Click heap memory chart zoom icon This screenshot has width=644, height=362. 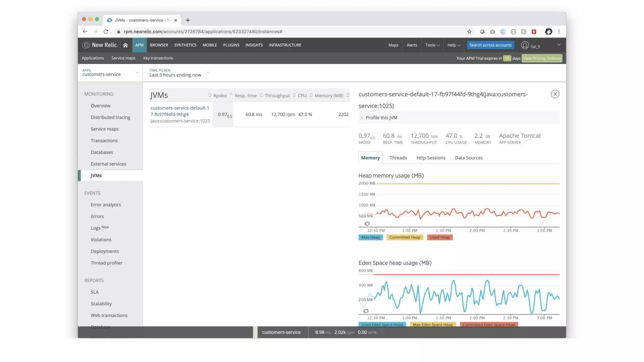tap(367, 224)
